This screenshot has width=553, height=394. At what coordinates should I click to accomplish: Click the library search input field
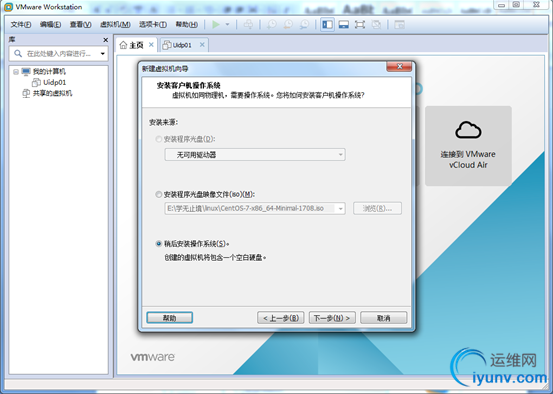point(59,54)
